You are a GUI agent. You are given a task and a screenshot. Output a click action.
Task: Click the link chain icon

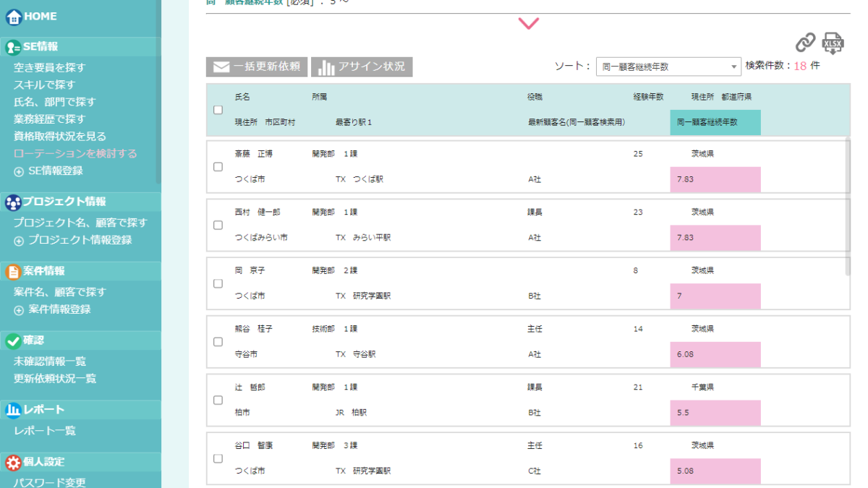[x=805, y=43]
